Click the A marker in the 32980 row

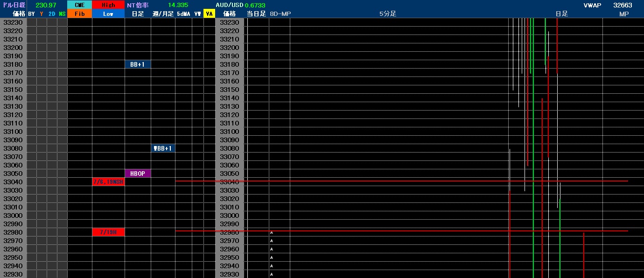[271, 232]
